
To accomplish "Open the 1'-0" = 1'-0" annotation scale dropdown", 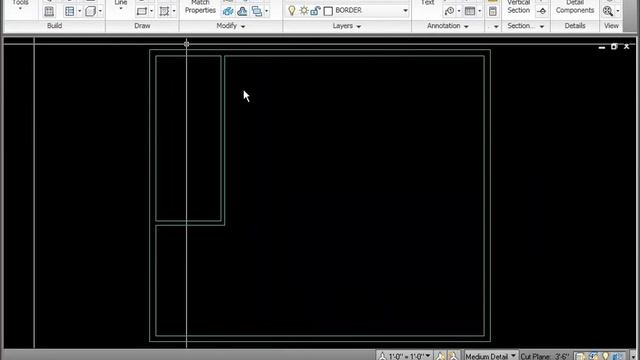I will 428,356.
